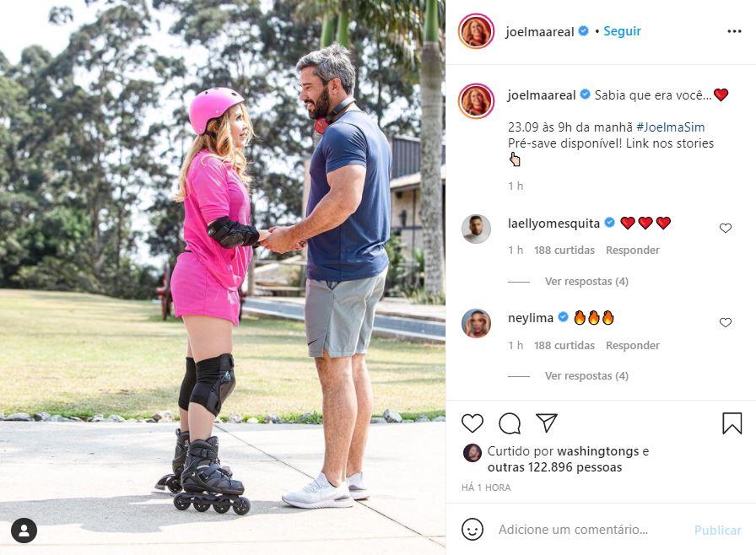Open the three-dot more options menu

point(734,31)
